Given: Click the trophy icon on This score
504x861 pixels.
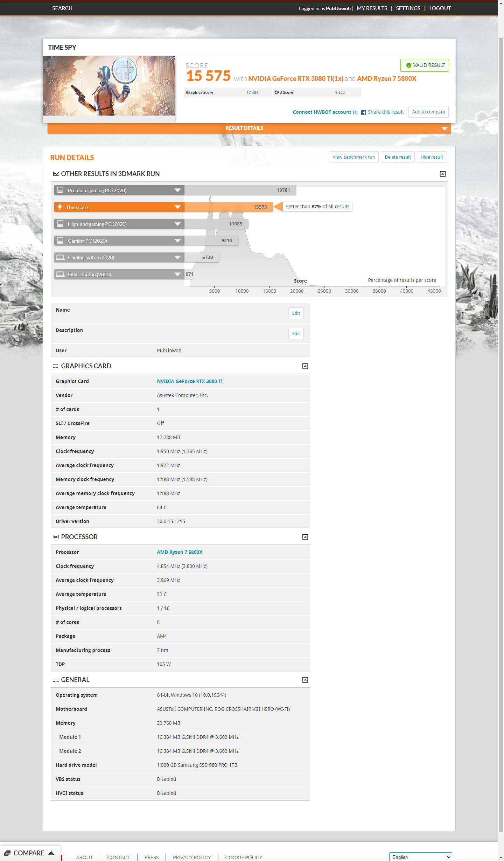Looking at the screenshot, I should tap(60, 207).
